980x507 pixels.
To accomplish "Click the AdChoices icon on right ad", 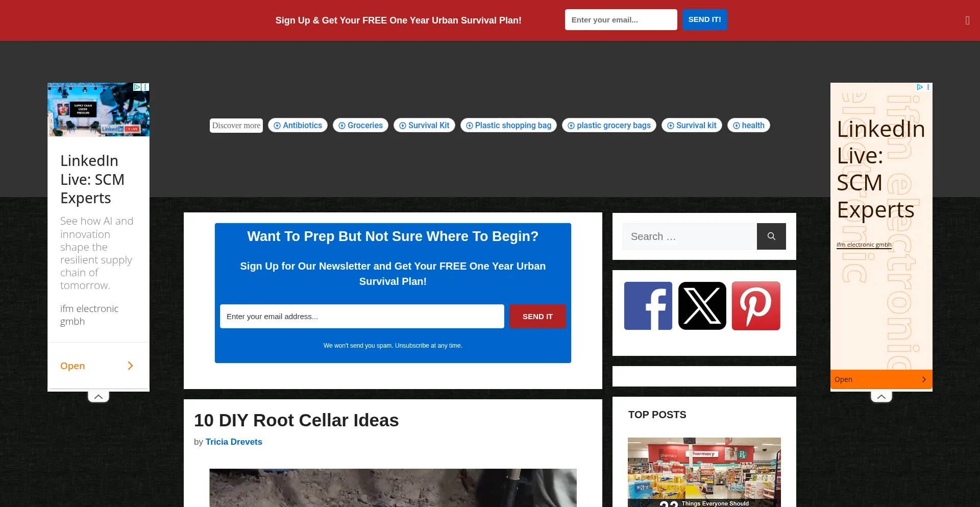I will (x=920, y=87).
